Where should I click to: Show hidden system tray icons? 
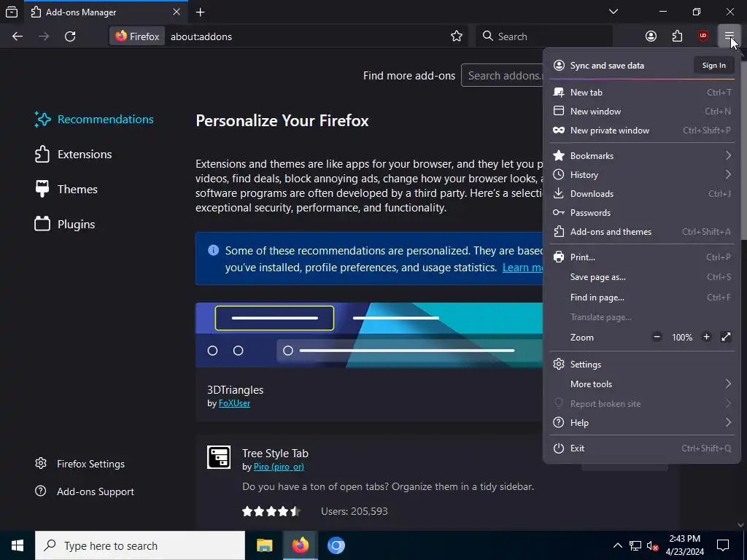point(617,545)
